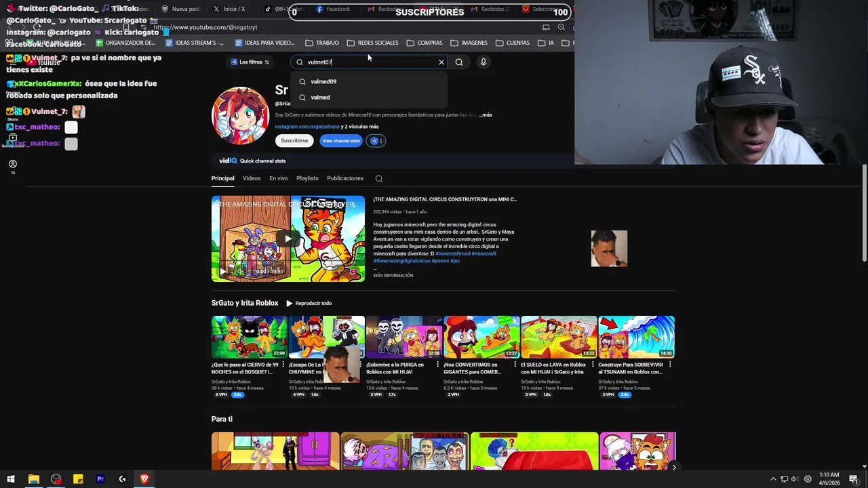Image resolution: width=868 pixels, height=488 pixels.
Task: Open more options for 'El SUELO es LAVA'
Action: [593, 365]
